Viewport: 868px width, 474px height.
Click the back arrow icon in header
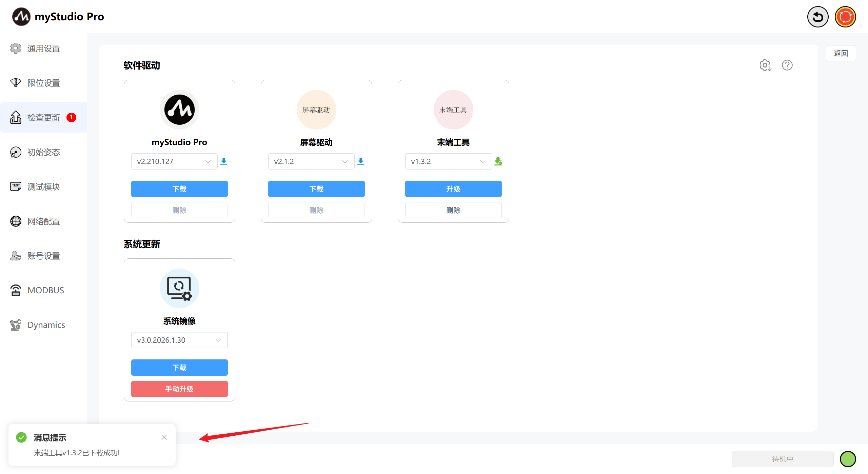(817, 17)
